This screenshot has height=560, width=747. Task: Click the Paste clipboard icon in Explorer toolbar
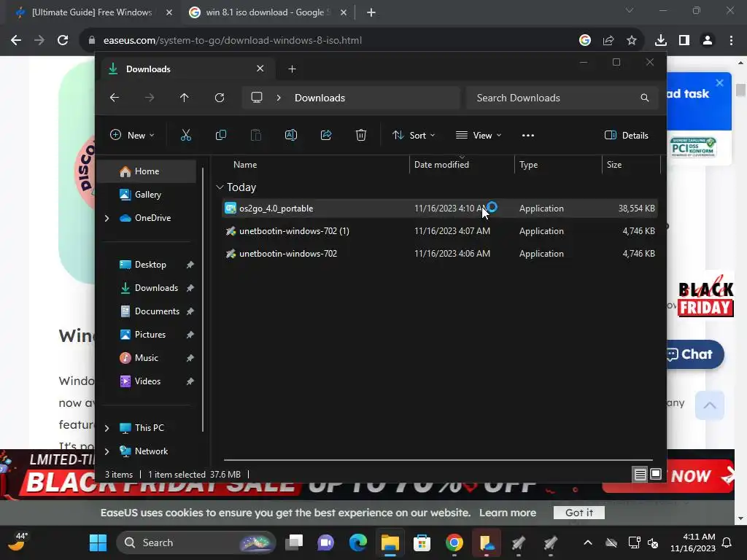point(256,135)
